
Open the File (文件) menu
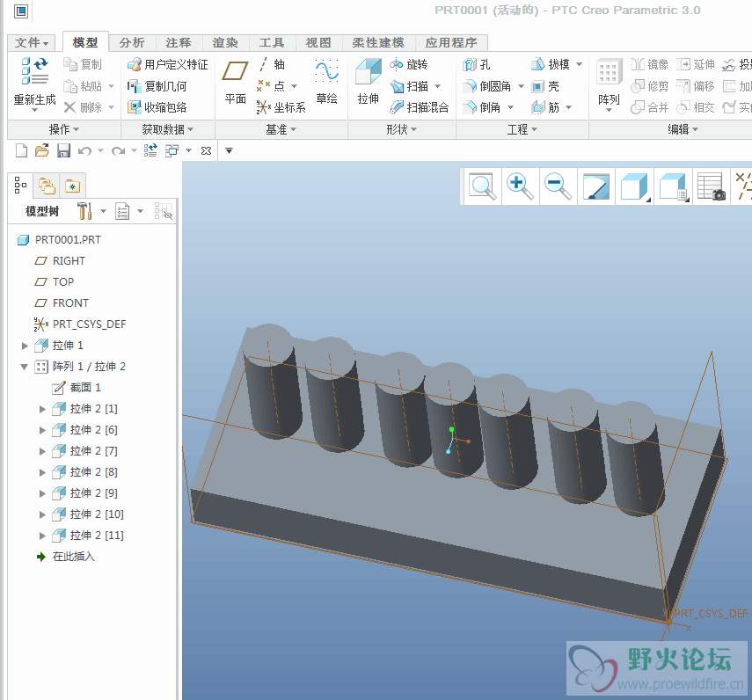(31, 43)
